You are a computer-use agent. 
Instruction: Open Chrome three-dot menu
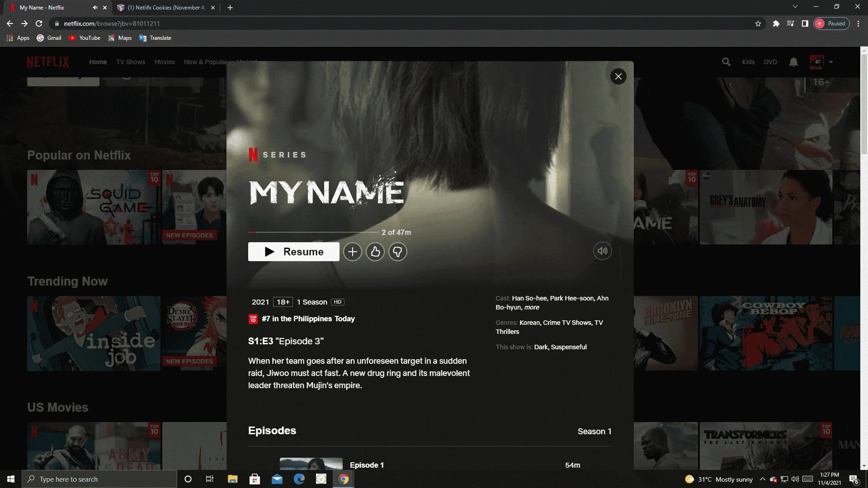(859, 23)
